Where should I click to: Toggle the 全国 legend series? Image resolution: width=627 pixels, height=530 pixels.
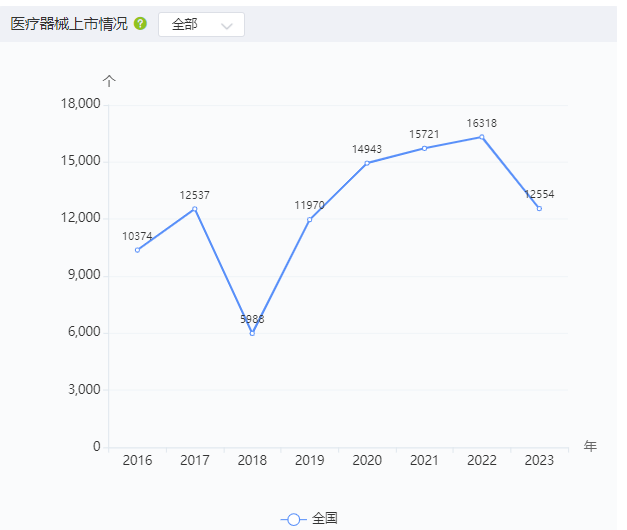point(309,519)
